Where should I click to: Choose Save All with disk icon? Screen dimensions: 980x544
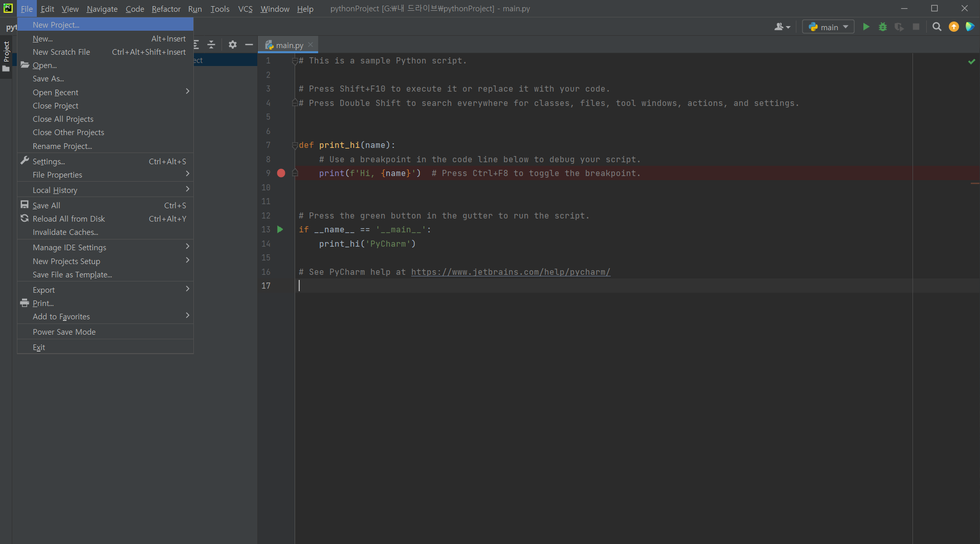[105, 205]
